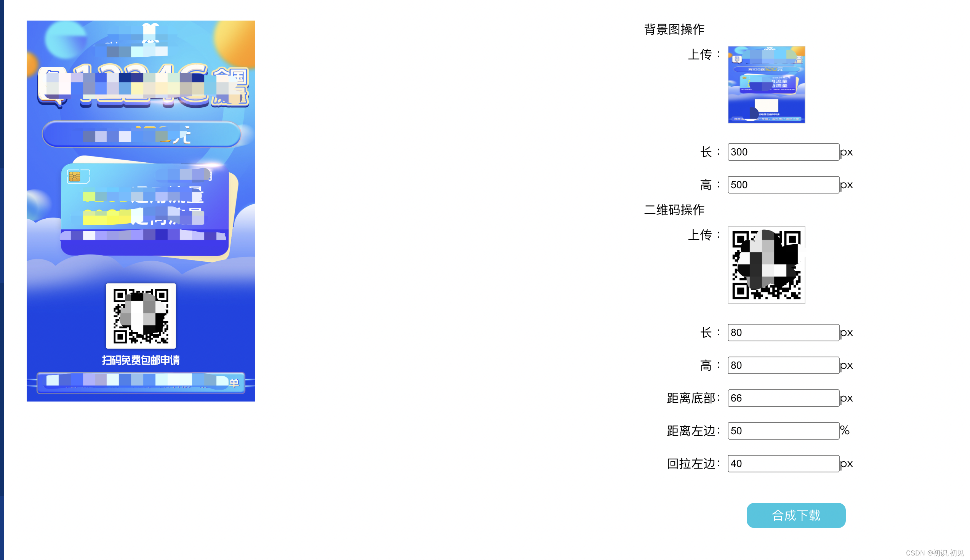Focus the background 长 field showing 300

click(783, 152)
